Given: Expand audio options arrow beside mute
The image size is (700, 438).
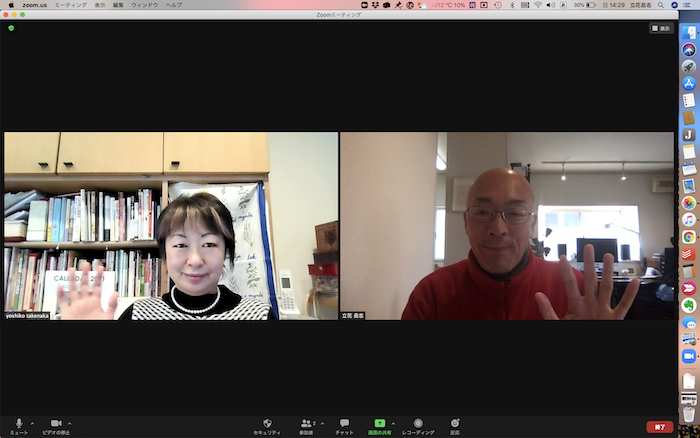Looking at the screenshot, I should [33, 422].
